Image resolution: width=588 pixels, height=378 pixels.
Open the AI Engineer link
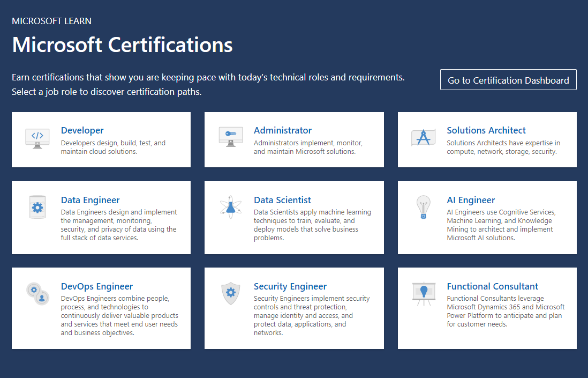pos(471,200)
